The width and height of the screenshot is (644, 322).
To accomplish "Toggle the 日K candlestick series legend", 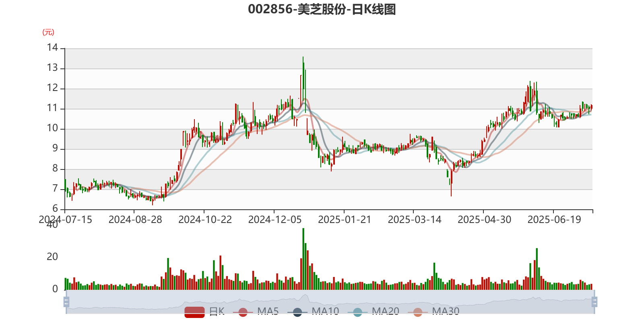I will (x=204, y=312).
